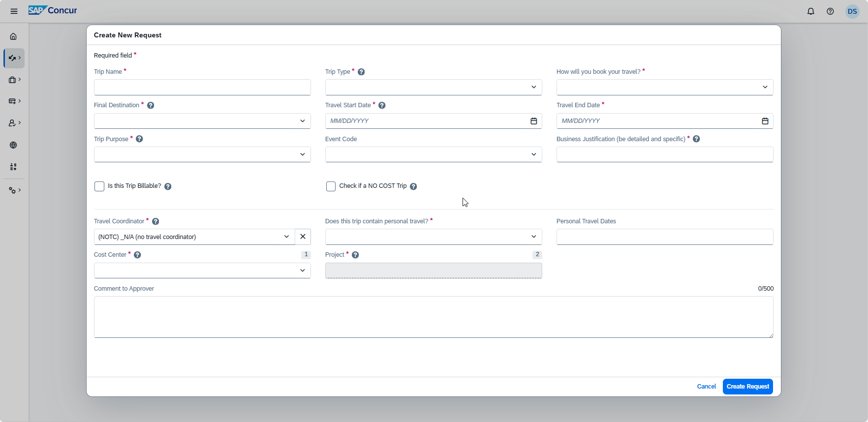
Task: Click help icon next to Trip Type
Action: click(x=361, y=72)
